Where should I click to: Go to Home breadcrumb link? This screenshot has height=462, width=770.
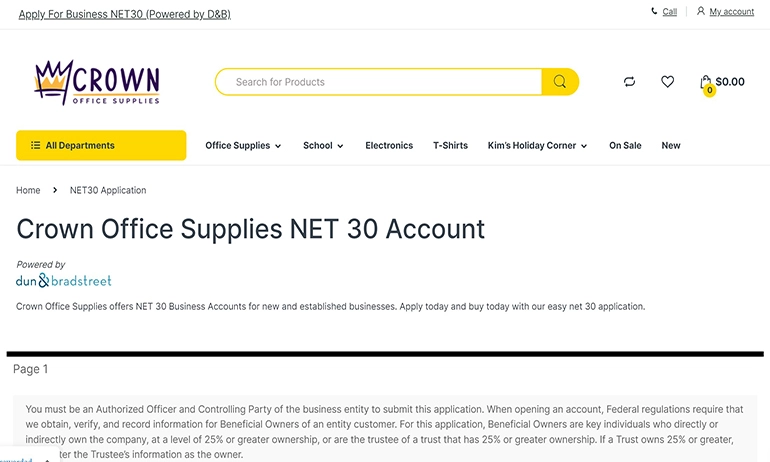coord(28,190)
